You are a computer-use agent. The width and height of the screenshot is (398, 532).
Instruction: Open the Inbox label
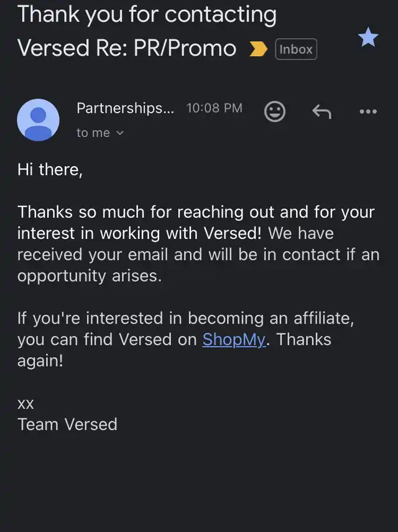(x=296, y=49)
